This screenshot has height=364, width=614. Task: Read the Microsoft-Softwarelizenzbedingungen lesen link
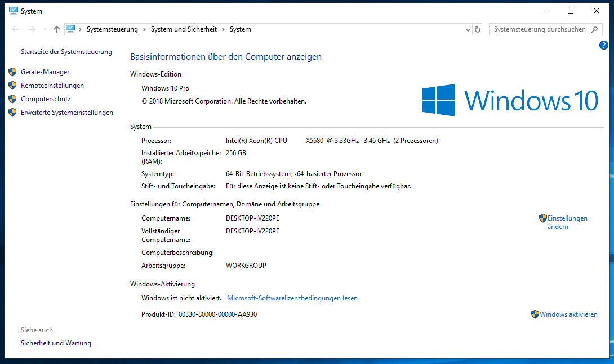292,298
